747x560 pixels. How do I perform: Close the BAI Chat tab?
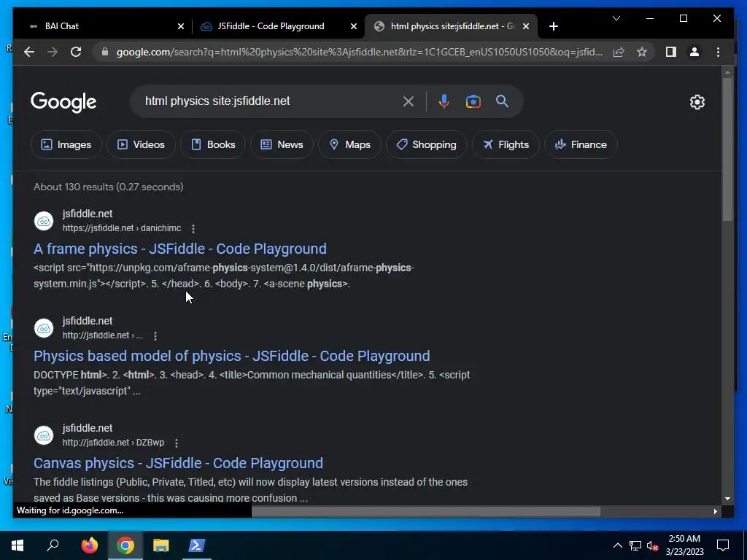pyautogui.click(x=181, y=27)
